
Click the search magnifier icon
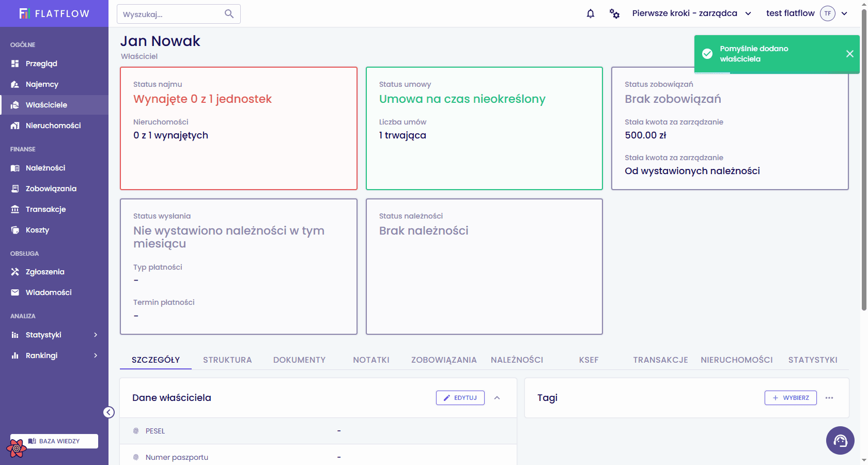tap(229, 14)
